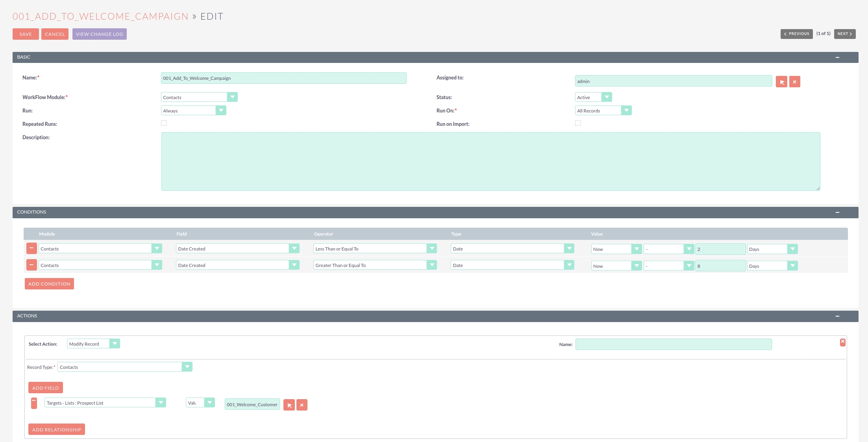
Task: Click Add Field
Action: point(46,388)
